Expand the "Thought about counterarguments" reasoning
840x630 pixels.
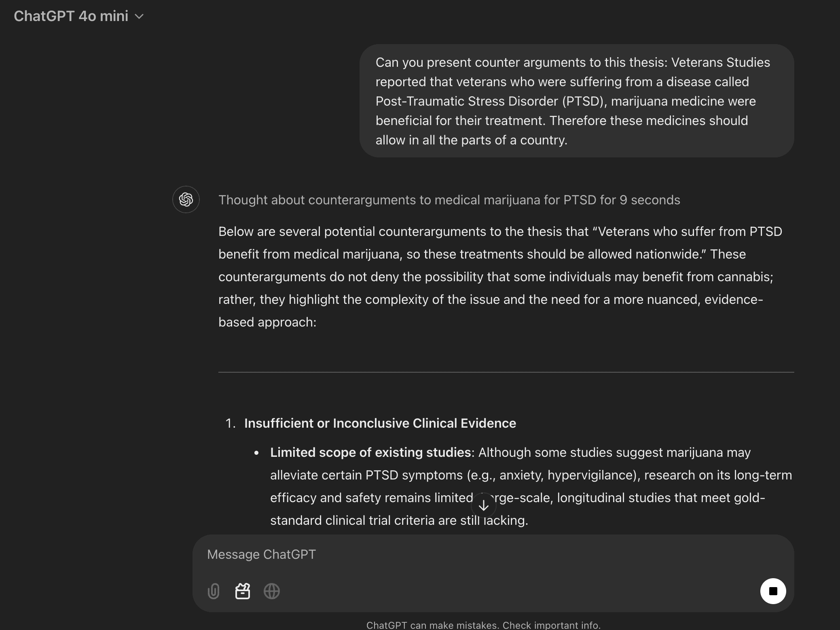click(x=449, y=200)
